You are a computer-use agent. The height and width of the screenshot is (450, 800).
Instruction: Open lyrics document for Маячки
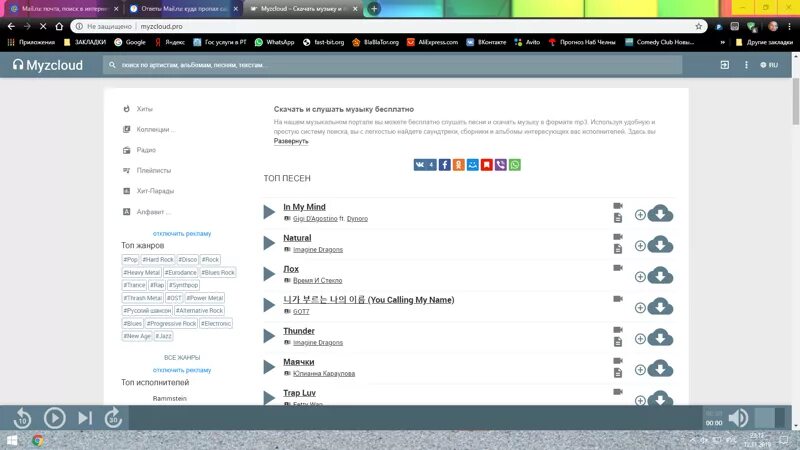pyautogui.click(x=618, y=373)
